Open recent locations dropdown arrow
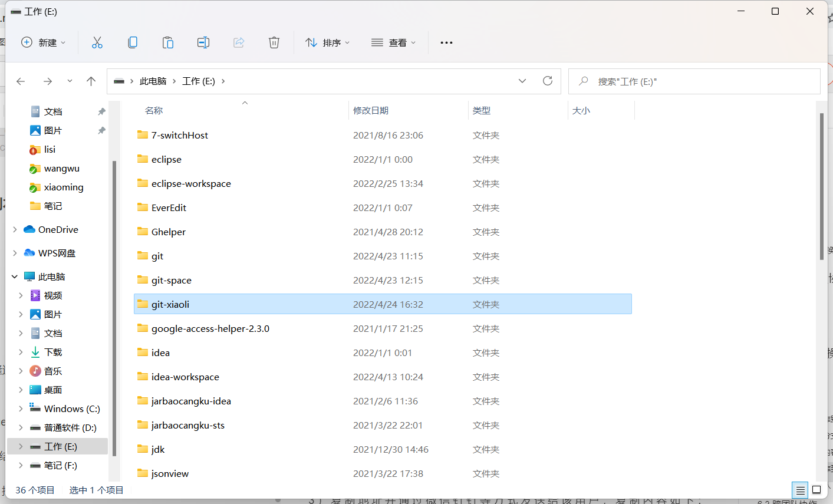The width and height of the screenshot is (833, 504). (70, 81)
